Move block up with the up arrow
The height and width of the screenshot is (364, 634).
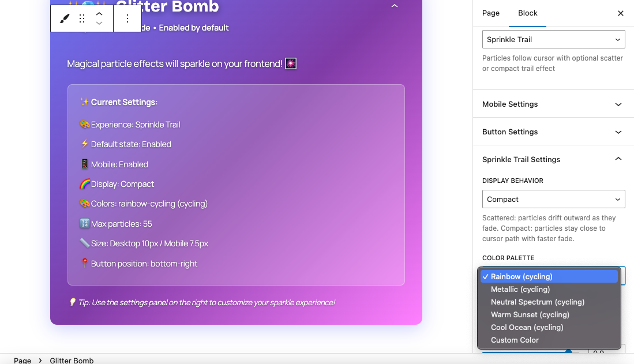point(99,13)
